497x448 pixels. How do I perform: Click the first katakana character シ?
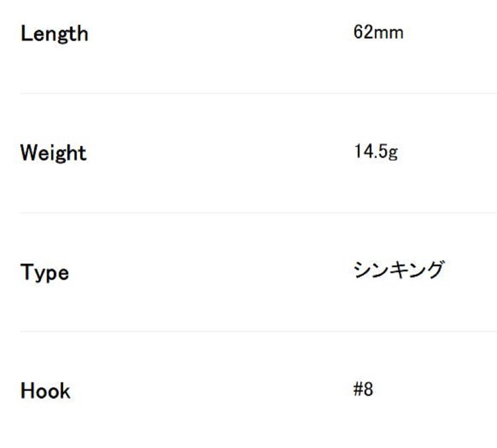[362, 270]
